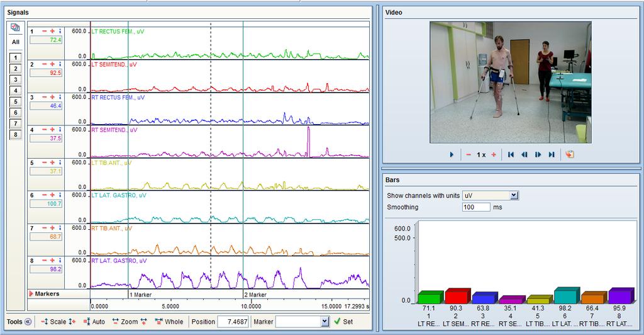This screenshot has height=335, width=644.
Task: Click the purple RT LAT bar
Action: (x=621, y=295)
